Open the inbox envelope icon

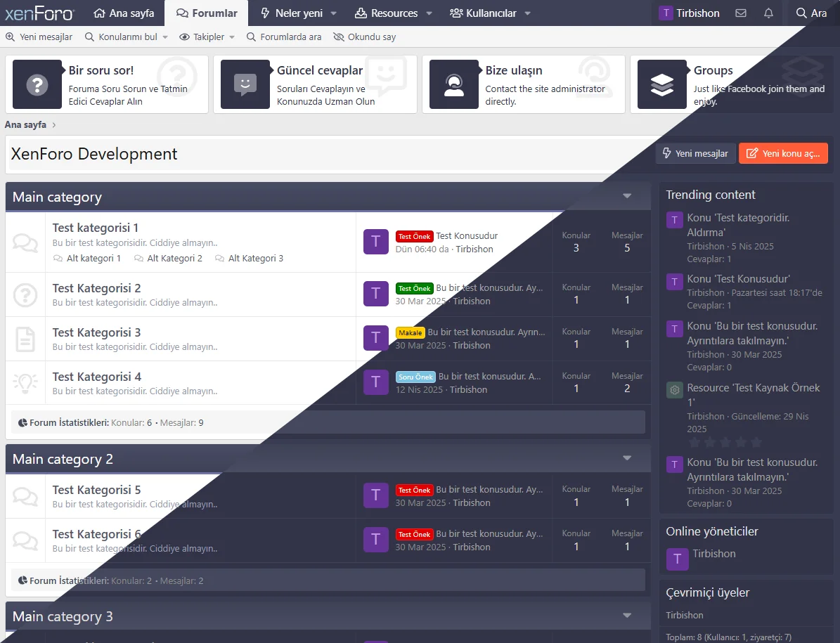click(740, 13)
